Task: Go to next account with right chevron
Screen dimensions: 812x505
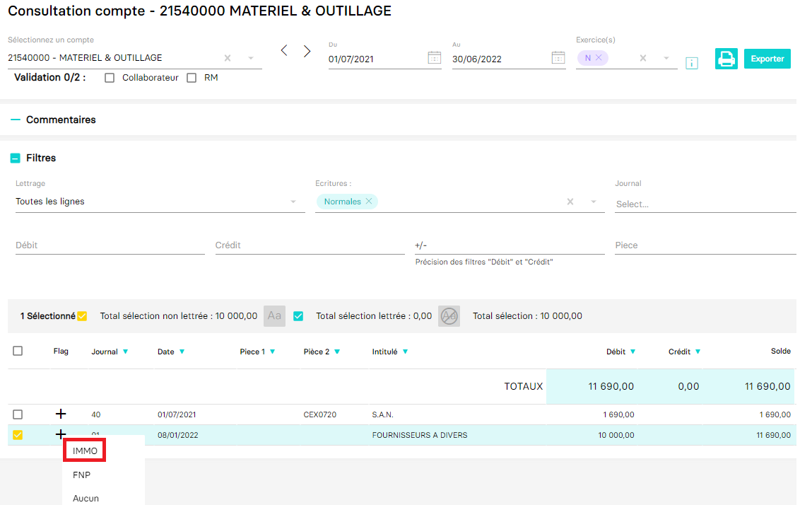Action: (307, 51)
